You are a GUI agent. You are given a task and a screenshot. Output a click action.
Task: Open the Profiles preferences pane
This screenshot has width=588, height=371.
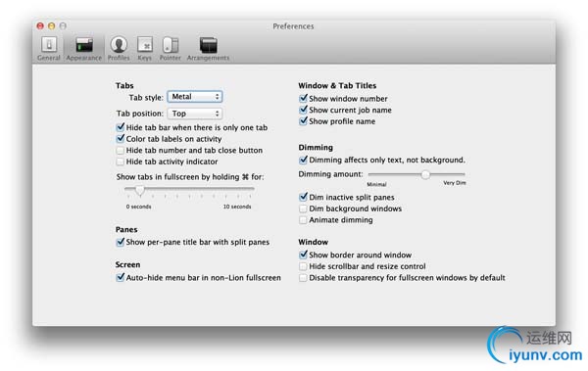(119, 48)
